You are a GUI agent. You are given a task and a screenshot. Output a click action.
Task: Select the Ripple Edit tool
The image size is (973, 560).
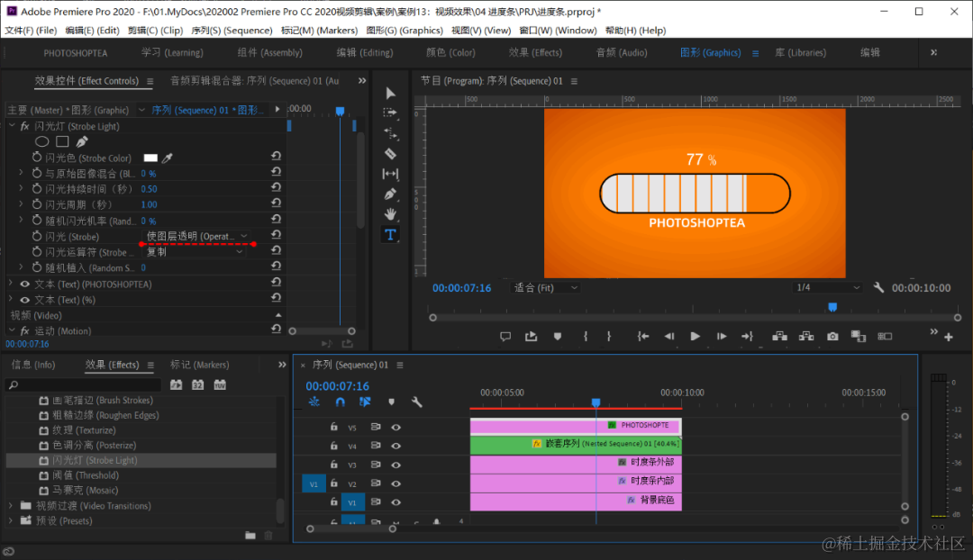pyautogui.click(x=390, y=133)
